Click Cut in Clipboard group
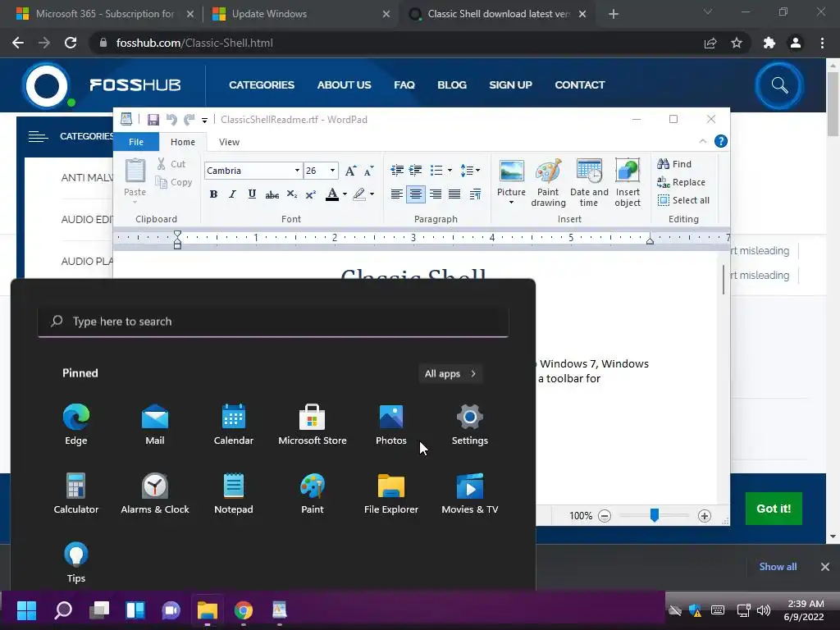The height and width of the screenshot is (630, 840). [171, 164]
